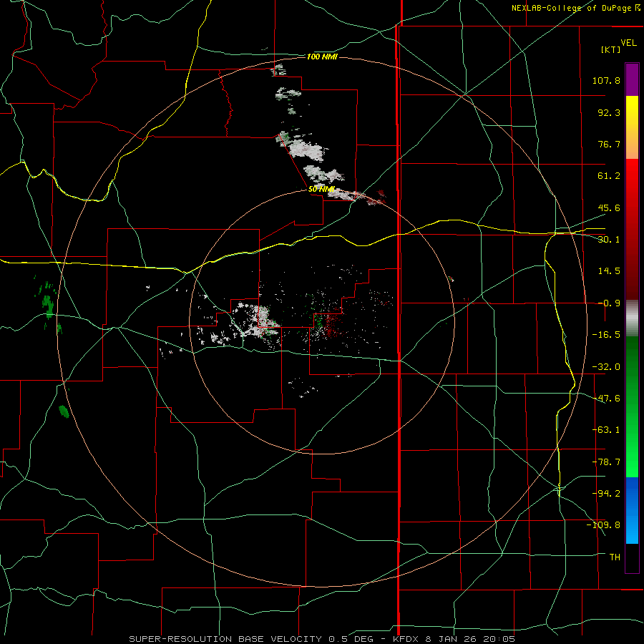Click the -109.8 velocity scale value

[604, 525]
